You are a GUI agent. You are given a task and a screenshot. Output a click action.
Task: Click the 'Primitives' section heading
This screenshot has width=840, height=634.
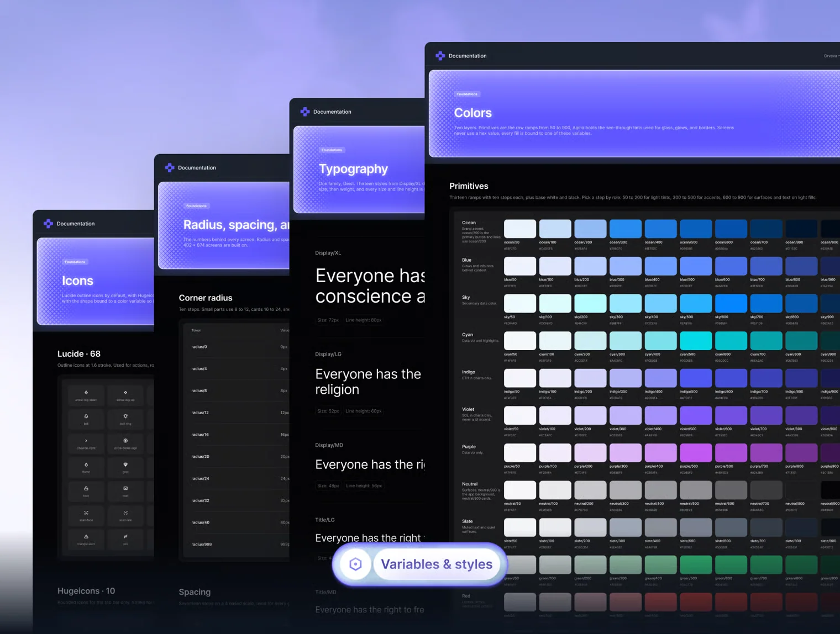(469, 186)
